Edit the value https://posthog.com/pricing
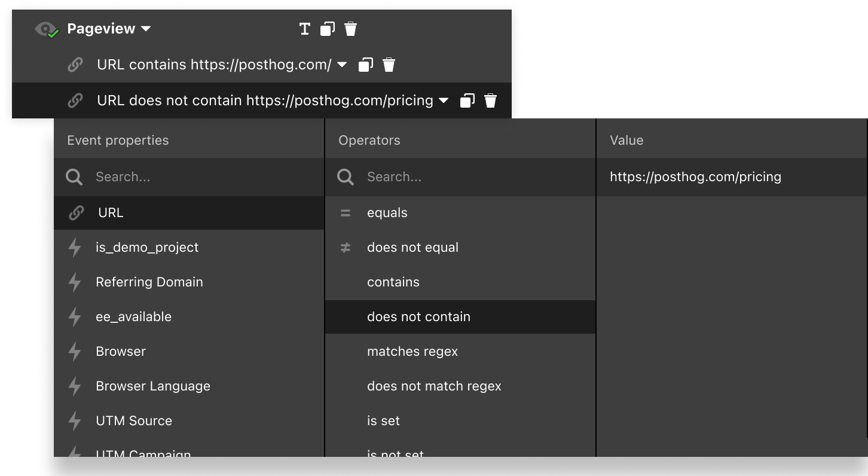868x476 pixels. pos(732,177)
